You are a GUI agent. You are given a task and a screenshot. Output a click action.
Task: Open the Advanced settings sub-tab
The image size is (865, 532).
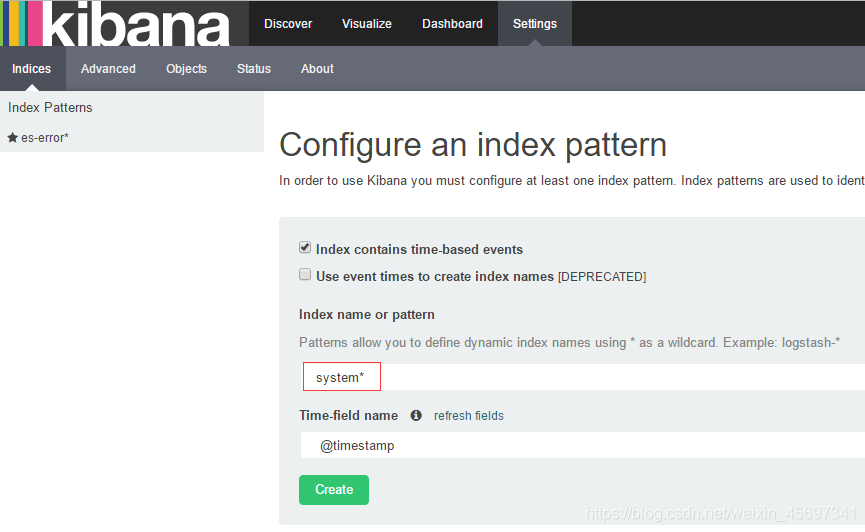[108, 68]
